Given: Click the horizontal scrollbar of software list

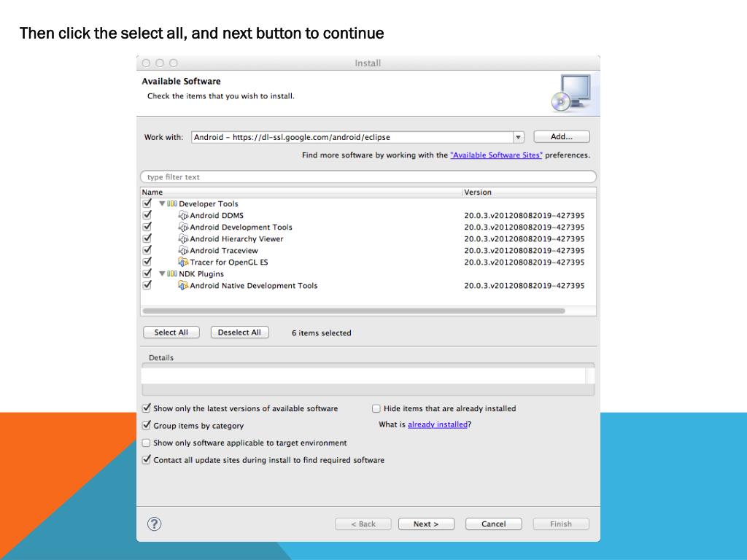Looking at the screenshot, I should point(354,311).
